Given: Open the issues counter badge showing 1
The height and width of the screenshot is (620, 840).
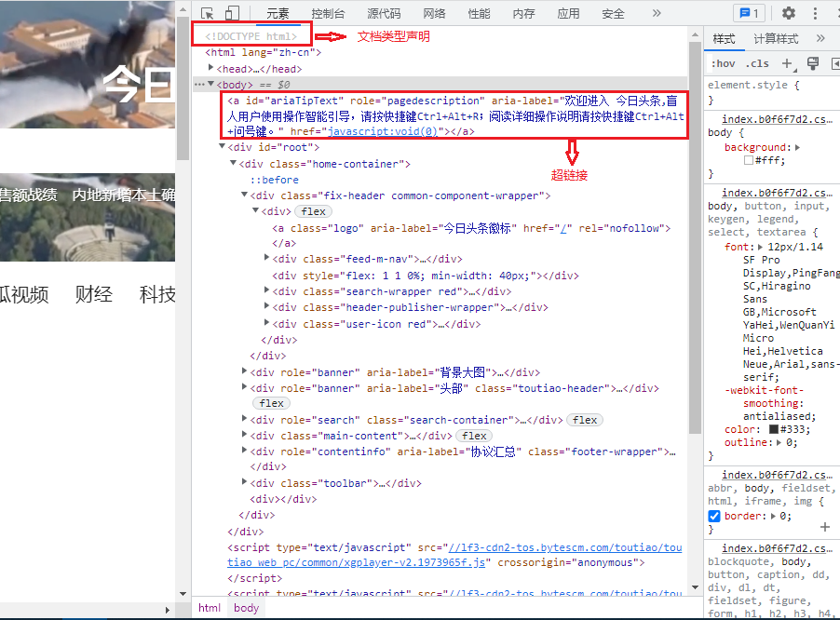Looking at the screenshot, I should click(x=749, y=13).
